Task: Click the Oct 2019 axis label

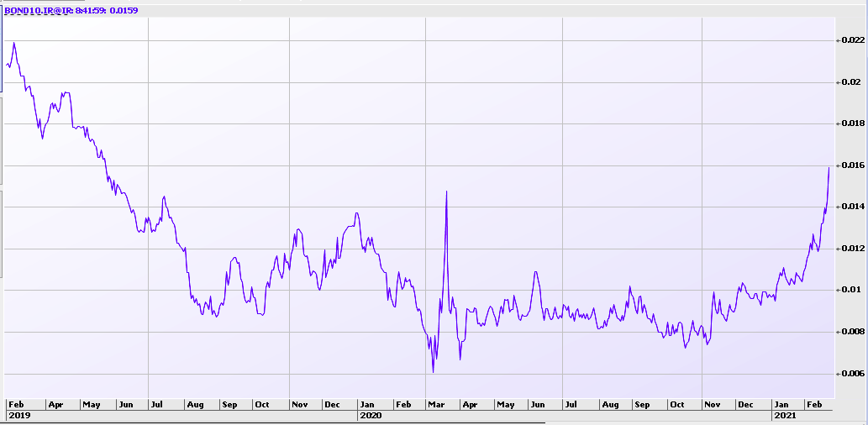Action: click(x=262, y=405)
